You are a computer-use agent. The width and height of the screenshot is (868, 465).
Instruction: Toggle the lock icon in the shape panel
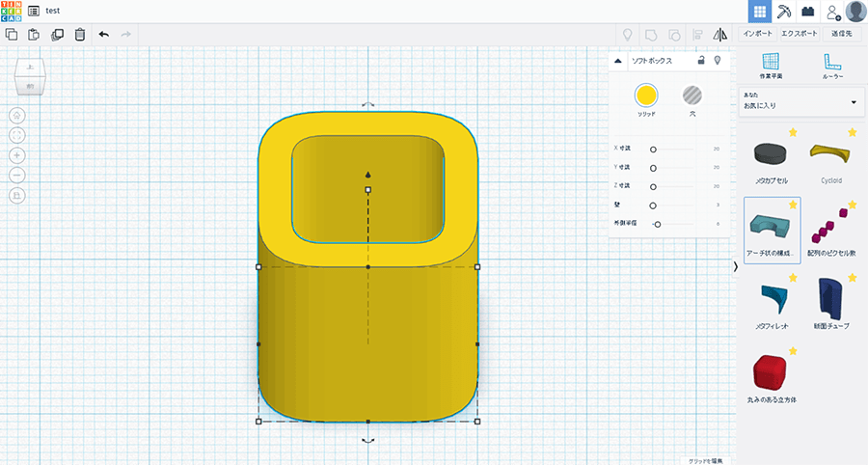701,61
